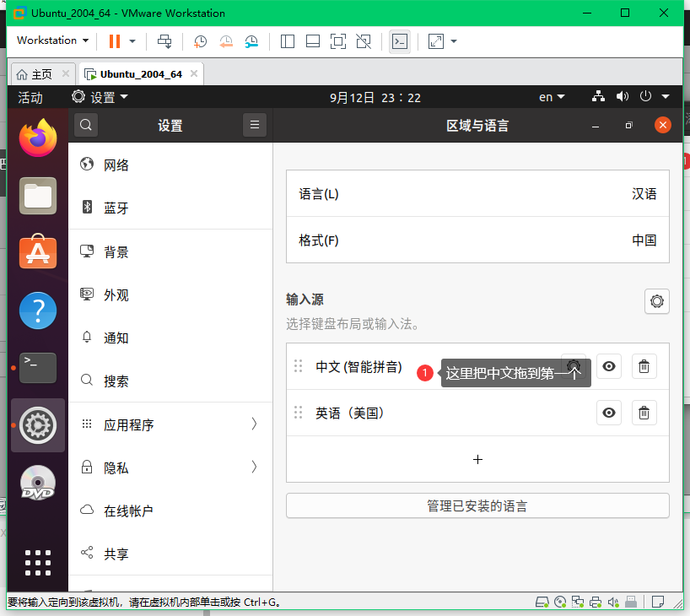Pause the virtual machine from VMware toolbar
The image size is (690, 616).
tap(115, 41)
